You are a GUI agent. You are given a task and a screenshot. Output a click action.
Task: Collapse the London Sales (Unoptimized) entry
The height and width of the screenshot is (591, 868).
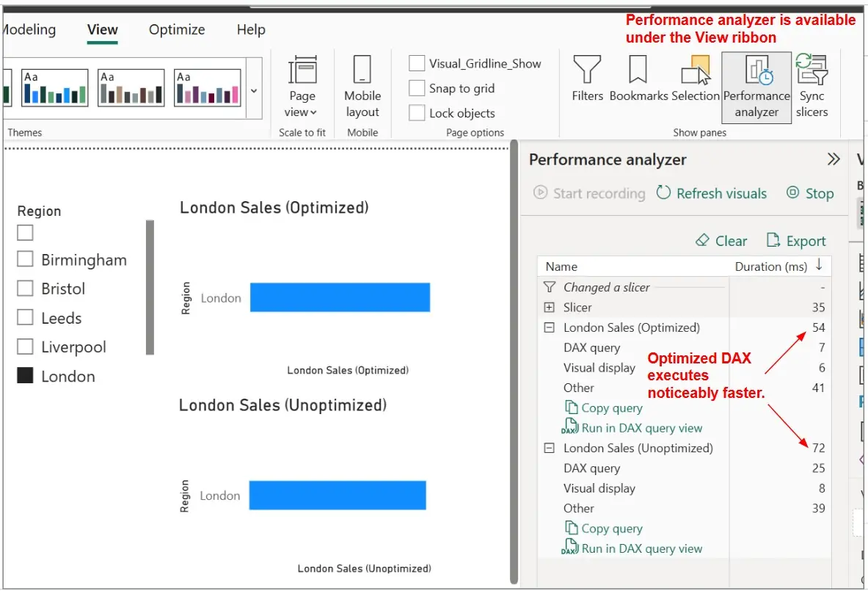(x=549, y=448)
